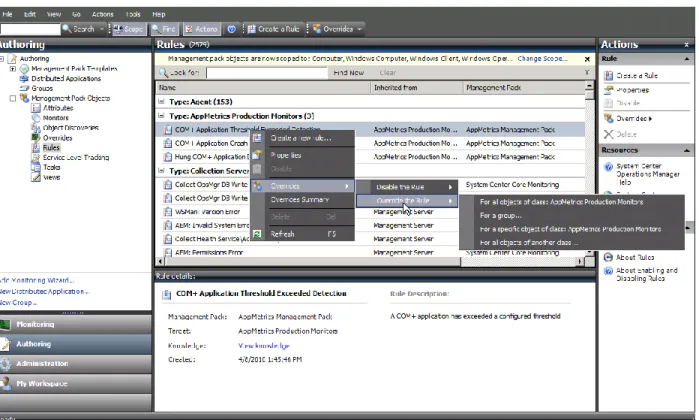
Task: Open Overrides in Actions pane
Action: 633,119
